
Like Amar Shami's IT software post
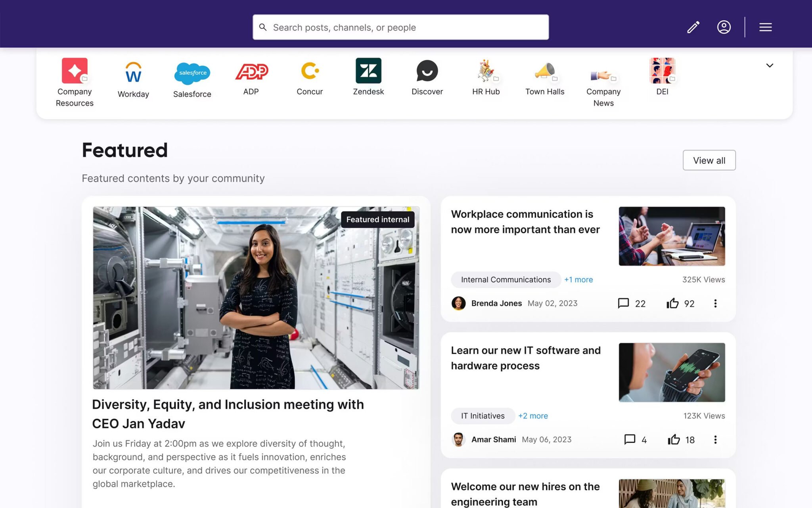(x=674, y=440)
